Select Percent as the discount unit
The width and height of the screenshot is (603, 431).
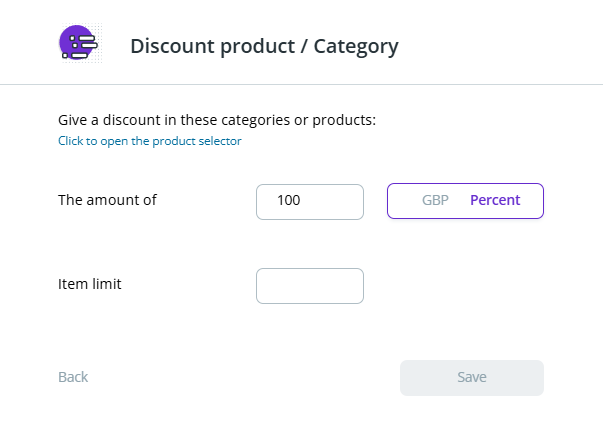[x=495, y=200]
